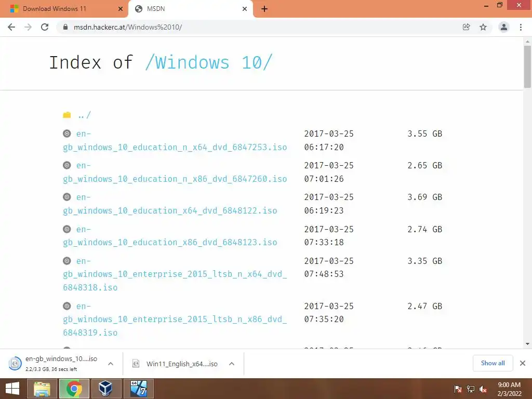The image size is (532, 399).
Task: Go to parent directory ../
Action: coord(84,115)
